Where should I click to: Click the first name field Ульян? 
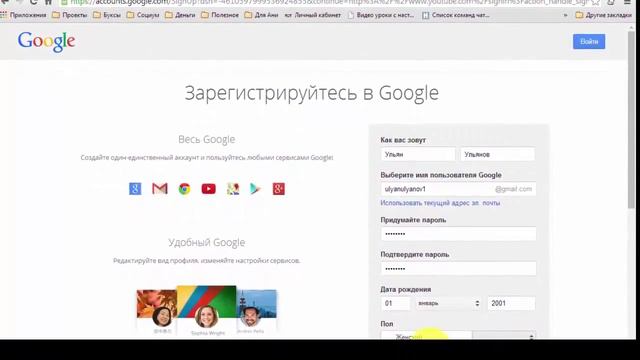click(x=418, y=154)
